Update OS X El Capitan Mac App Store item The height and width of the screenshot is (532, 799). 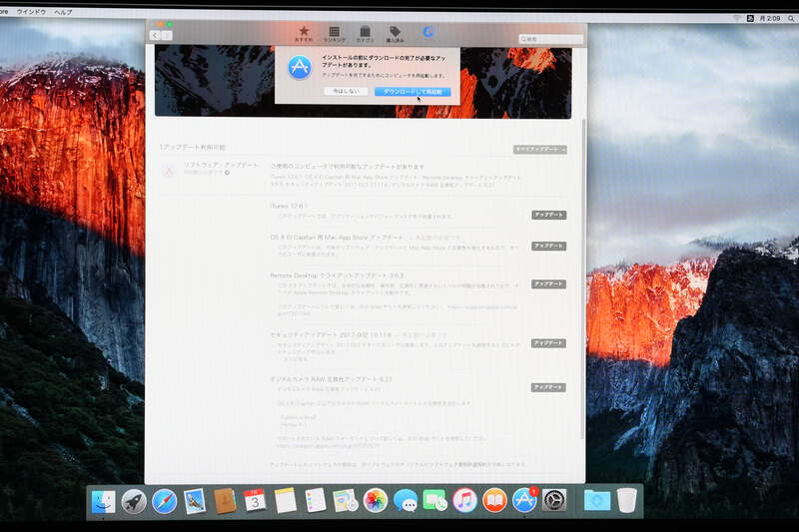[548, 246]
